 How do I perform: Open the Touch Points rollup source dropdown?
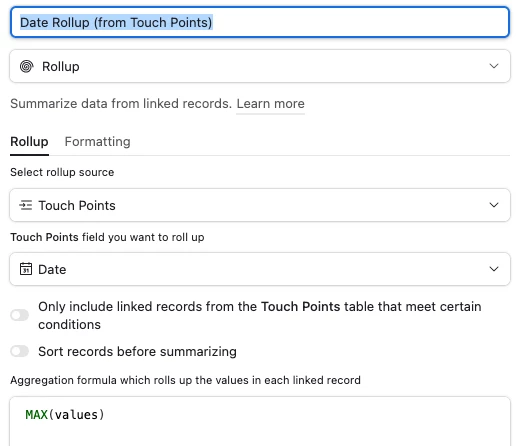tap(260, 205)
